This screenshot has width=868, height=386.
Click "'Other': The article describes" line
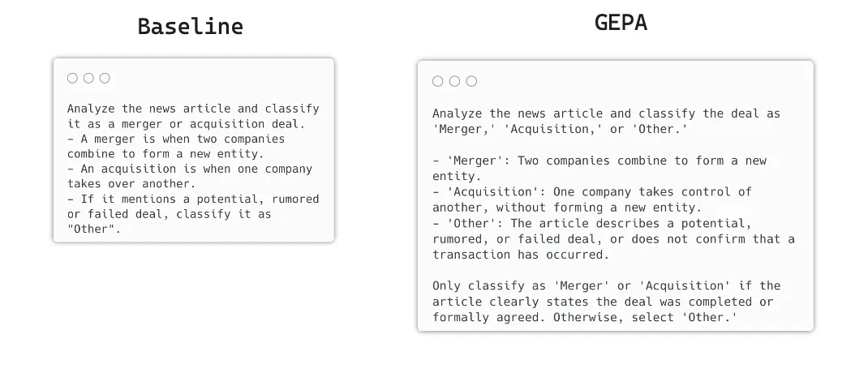coord(592,223)
